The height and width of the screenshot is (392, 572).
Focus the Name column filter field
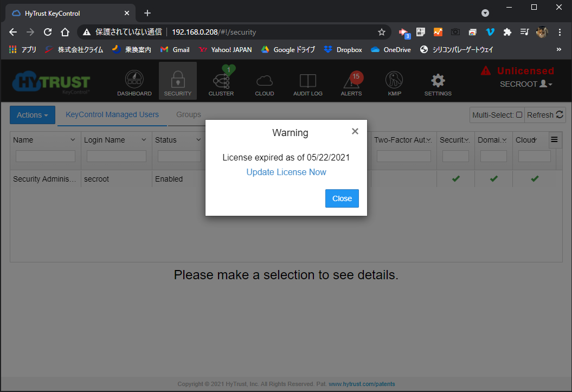click(46, 156)
